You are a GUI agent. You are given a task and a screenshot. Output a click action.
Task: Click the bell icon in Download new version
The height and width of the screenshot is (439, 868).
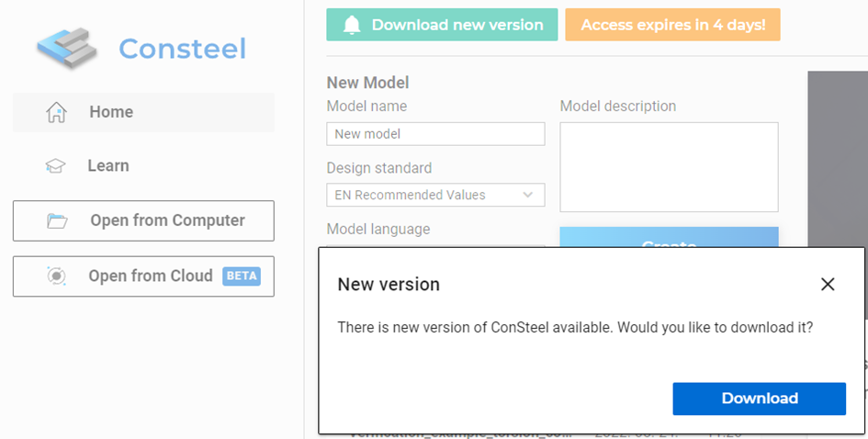[x=352, y=25]
